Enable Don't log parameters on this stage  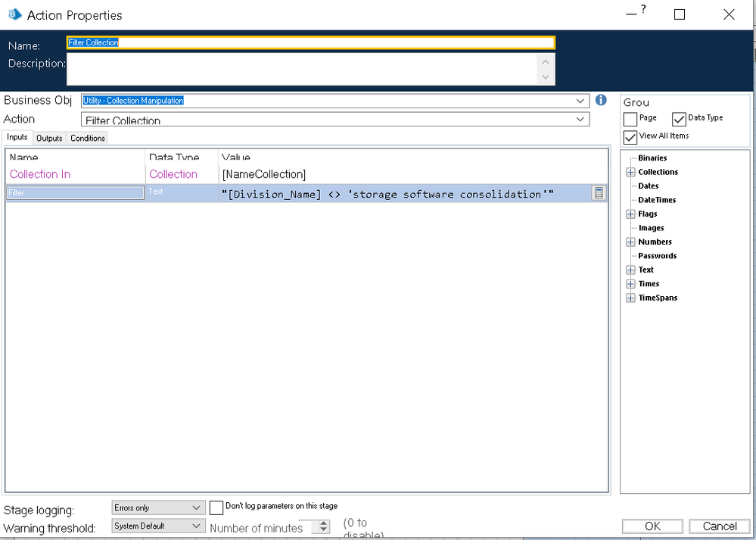coord(216,507)
